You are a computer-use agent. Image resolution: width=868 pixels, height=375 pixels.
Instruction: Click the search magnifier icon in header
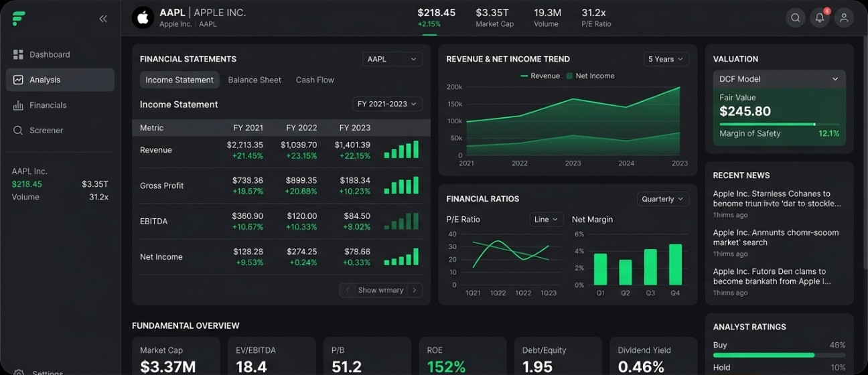point(795,18)
